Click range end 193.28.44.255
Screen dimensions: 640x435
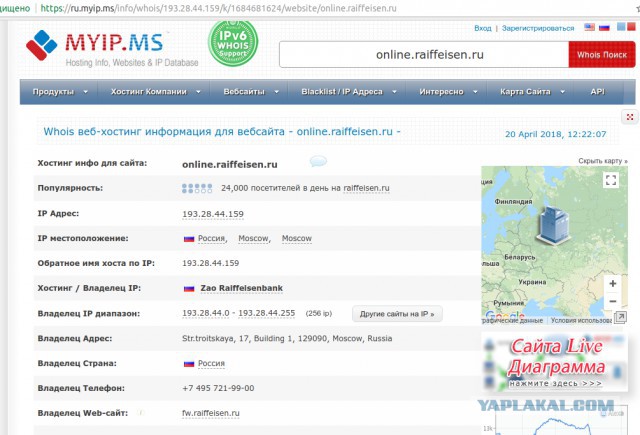coord(267,313)
